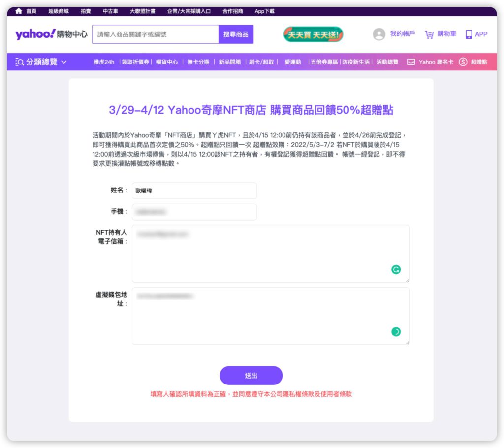Select 愛運動 in nav bar
The width and height of the screenshot is (504, 448).
click(x=293, y=62)
